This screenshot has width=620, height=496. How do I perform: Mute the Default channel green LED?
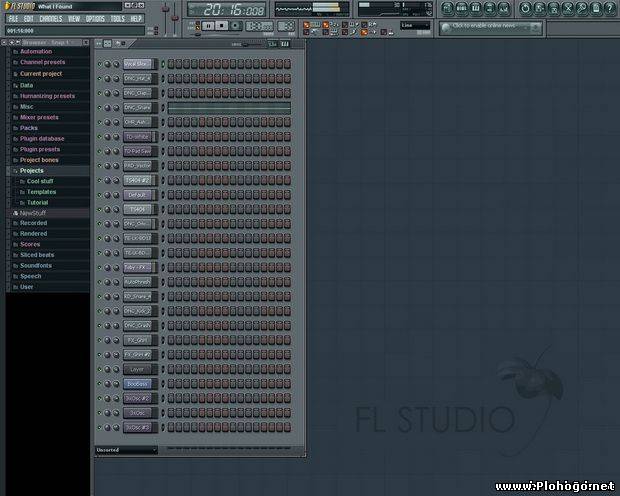99,195
